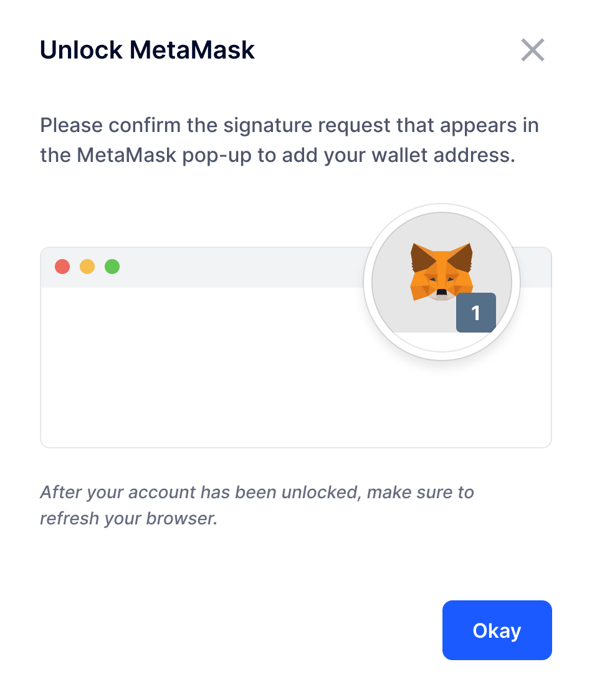Click the italic "refresh your browser" text

[x=128, y=519]
